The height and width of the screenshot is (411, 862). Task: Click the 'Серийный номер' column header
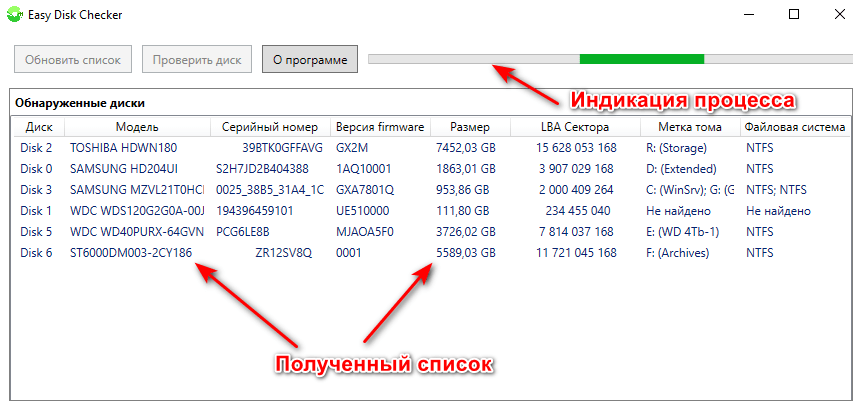click(270, 127)
